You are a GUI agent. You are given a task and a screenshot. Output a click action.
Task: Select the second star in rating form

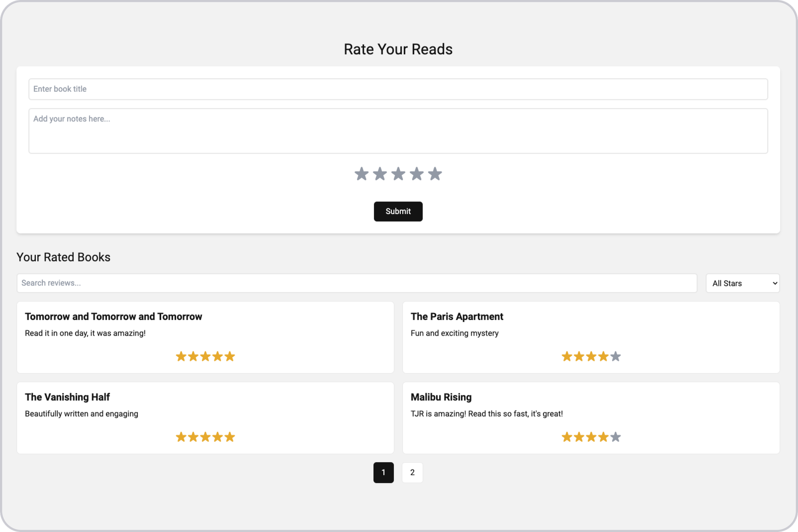[380, 174]
